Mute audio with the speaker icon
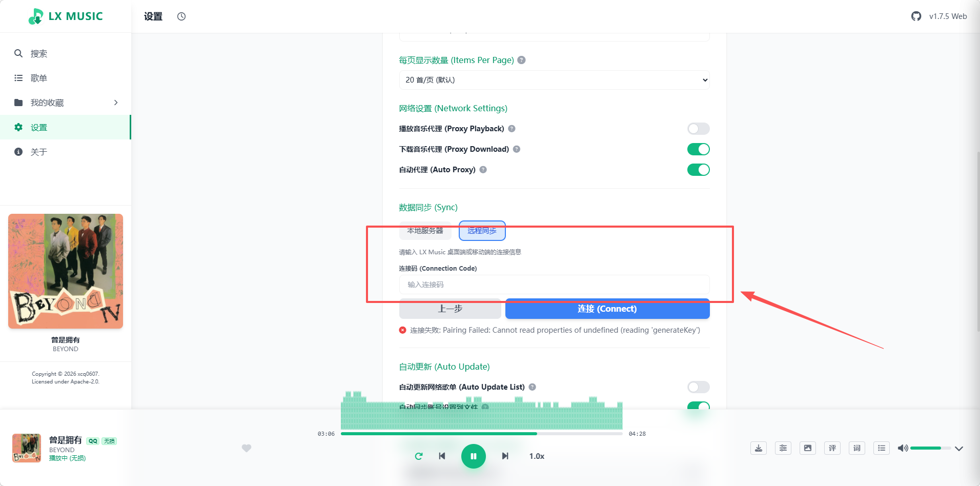Screen dimensions: 980x486 (x=903, y=448)
